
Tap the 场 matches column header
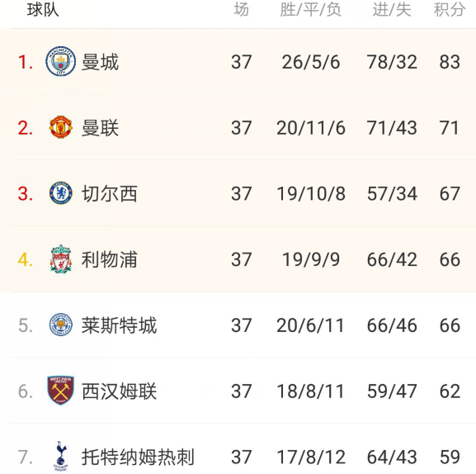(x=242, y=9)
